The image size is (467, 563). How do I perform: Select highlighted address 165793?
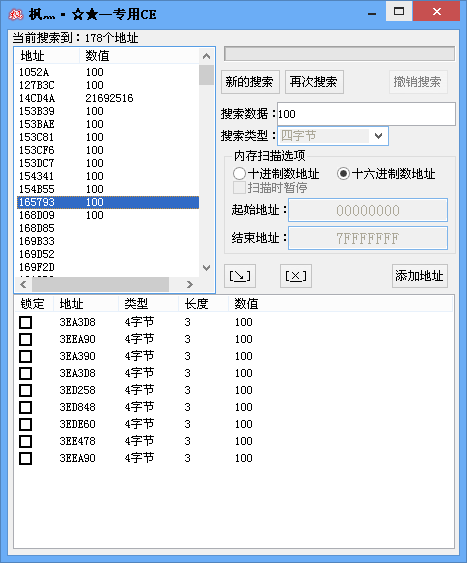tap(37, 202)
